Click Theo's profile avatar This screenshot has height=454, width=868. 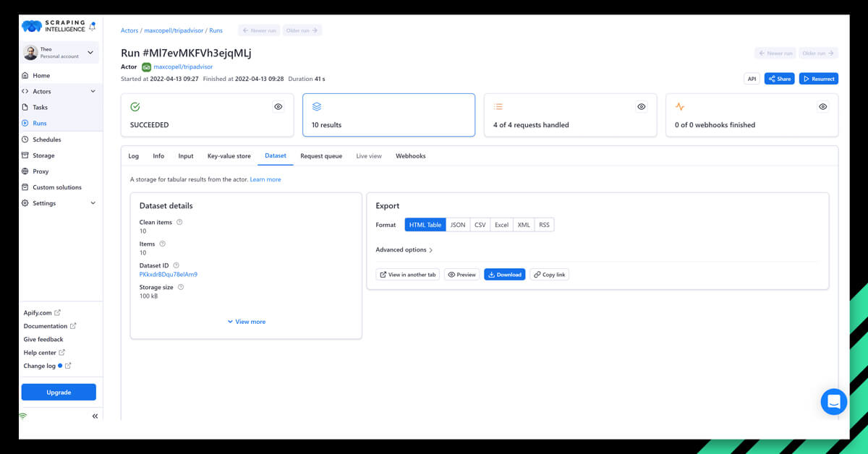[x=30, y=53]
